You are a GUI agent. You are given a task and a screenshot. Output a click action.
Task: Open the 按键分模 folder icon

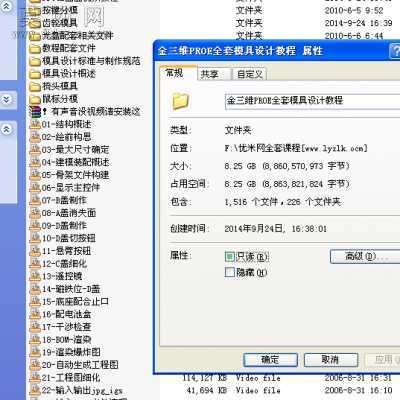(x=35, y=11)
